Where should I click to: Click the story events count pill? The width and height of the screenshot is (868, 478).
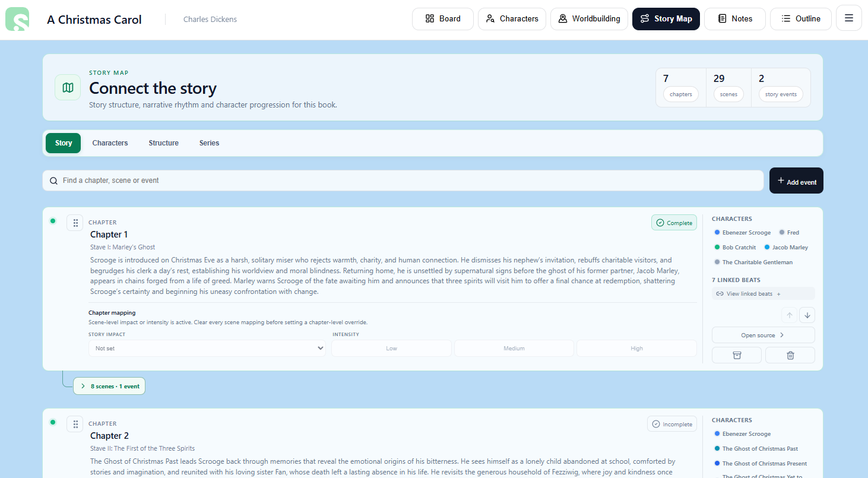pos(781,94)
